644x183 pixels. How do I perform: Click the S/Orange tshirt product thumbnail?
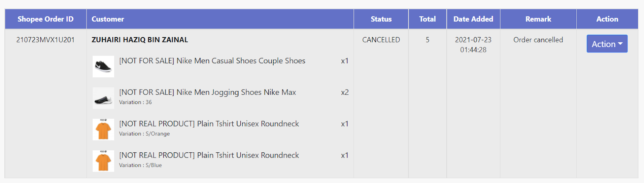[103, 129]
